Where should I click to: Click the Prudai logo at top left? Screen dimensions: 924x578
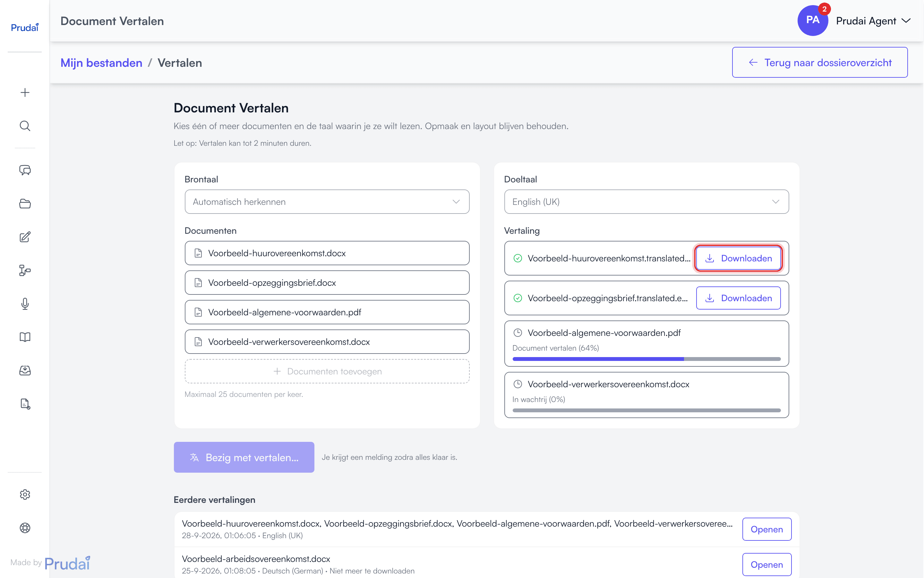pyautogui.click(x=25, y=28)
